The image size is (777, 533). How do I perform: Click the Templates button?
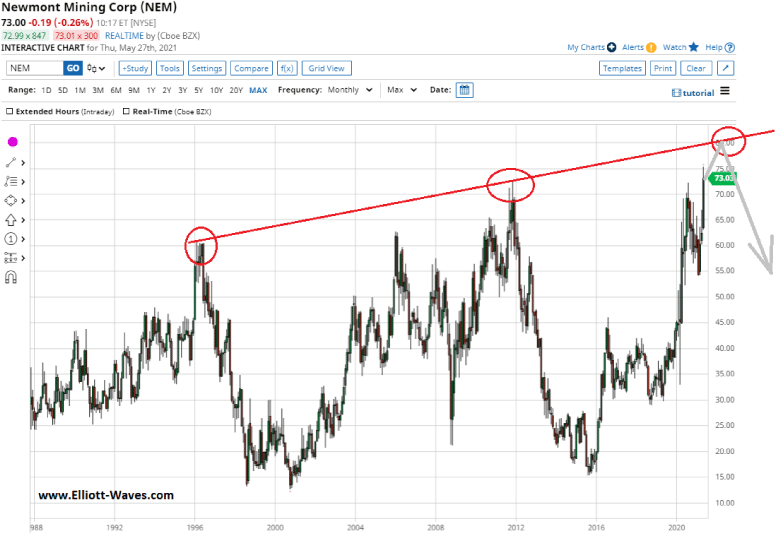pos(621,68)
